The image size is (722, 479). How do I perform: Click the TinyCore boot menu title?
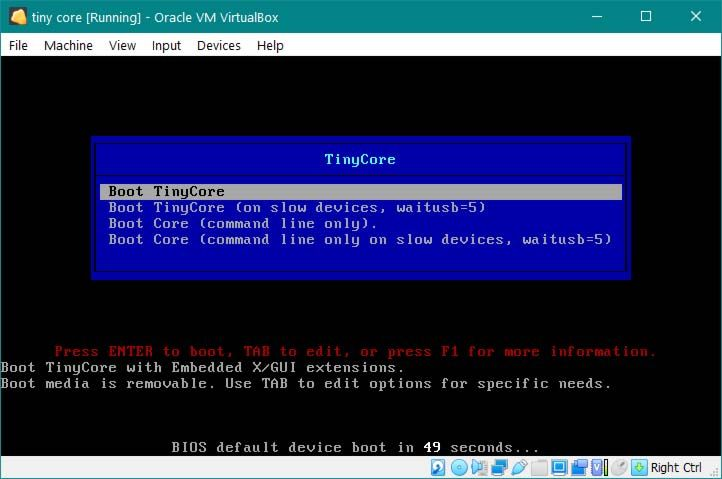(x=360, y=159)
